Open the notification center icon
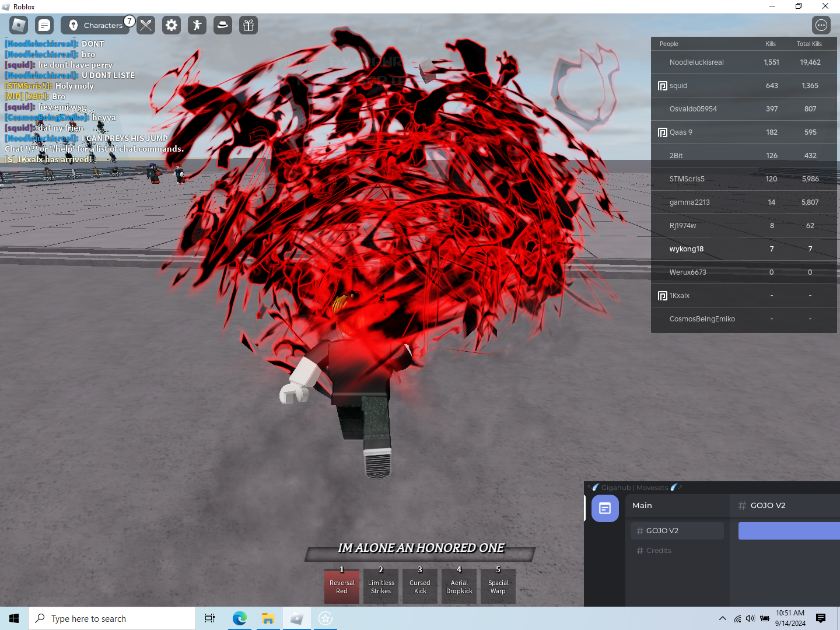This screenshot has height=630, width=840. [821, 618]
